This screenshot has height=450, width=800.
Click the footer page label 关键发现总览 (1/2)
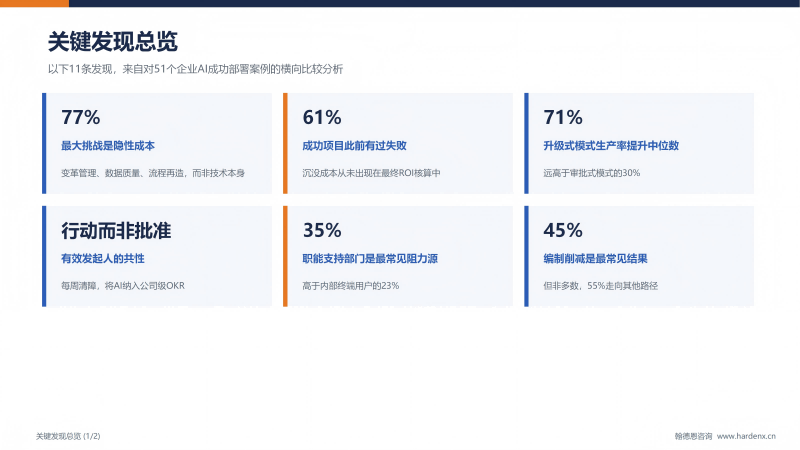tap(68, 436)
